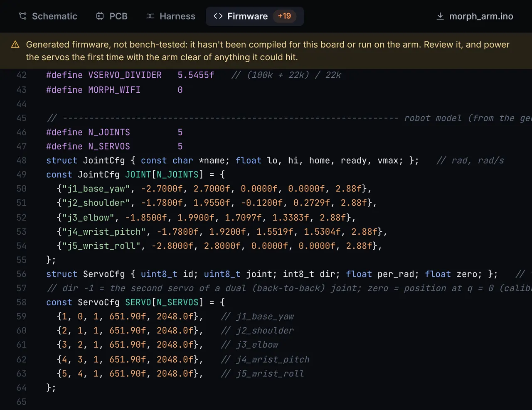This screenshot has height=410, width=532.
Task: Click the SERVO[N_SERVOS] array declaration
Action: [x=164, y=302]
